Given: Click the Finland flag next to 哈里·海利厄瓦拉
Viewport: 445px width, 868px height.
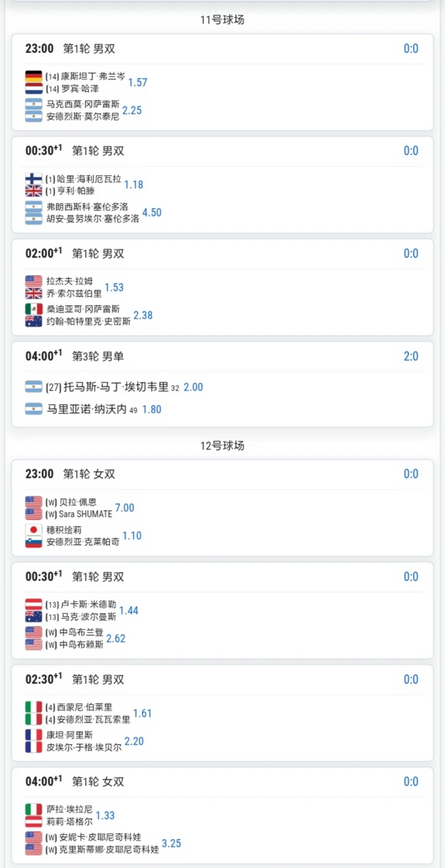Looking at the screenshot, I should coord(33,178).
